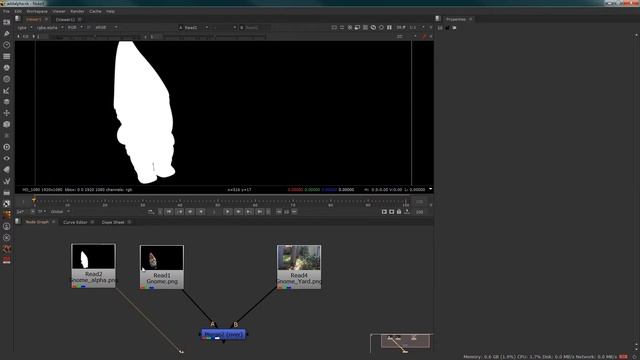This screenshot has width=640, height=360.
Task: Select the Read2 Gnome_alpha.png node
Action: pyautogui.click(x=93, y=266)
